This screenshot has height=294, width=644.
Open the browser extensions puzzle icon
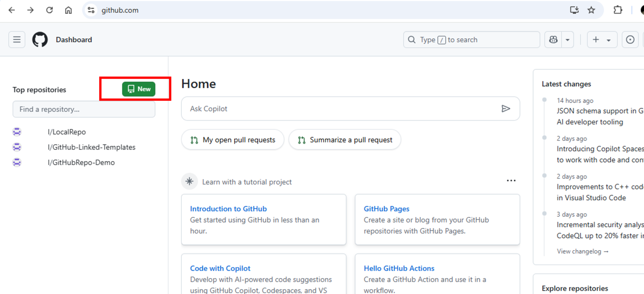coord(617,10)
